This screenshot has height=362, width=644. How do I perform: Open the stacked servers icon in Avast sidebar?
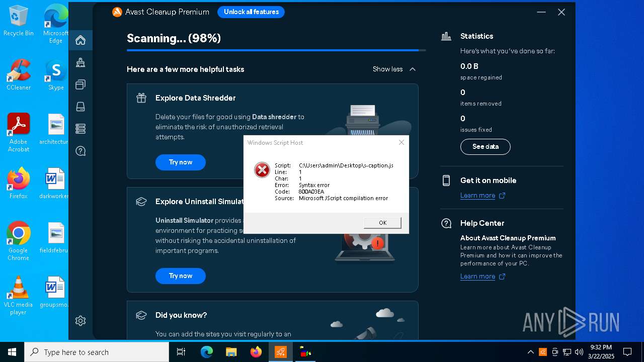pos(80,129)
